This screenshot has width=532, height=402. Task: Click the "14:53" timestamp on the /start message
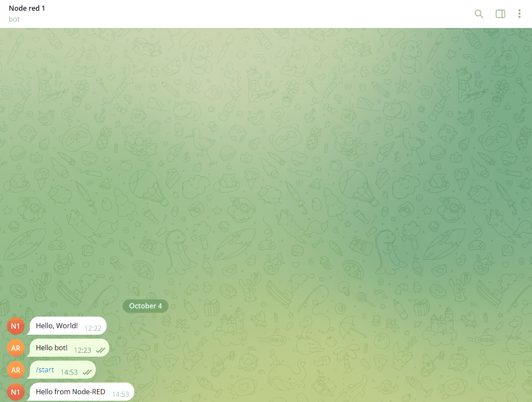(69, 371)
